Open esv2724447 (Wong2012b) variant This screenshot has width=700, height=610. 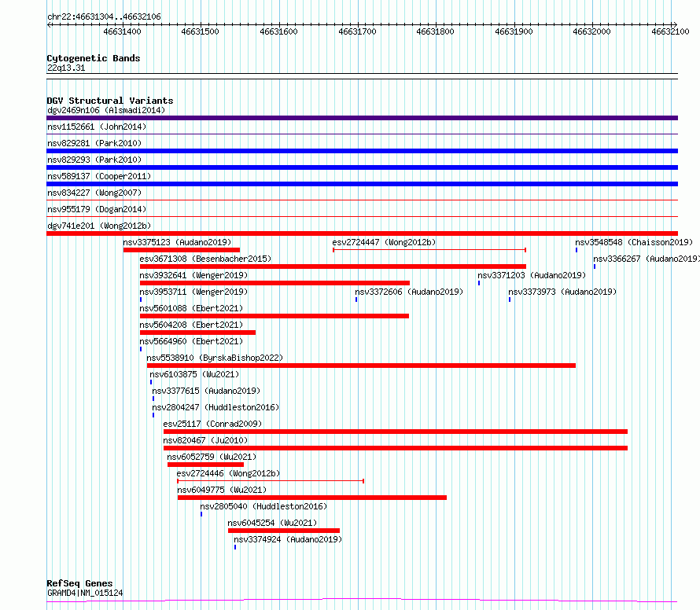tap(384, 242)
